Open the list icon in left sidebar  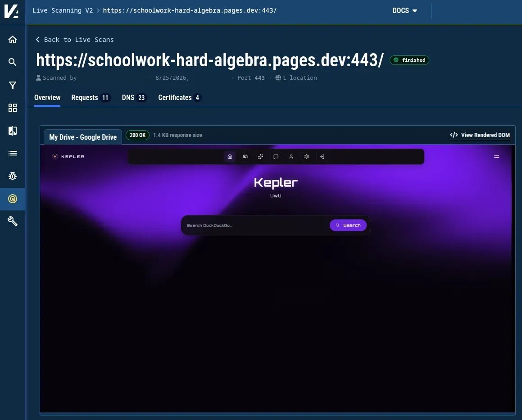click(x=13, y=153)
